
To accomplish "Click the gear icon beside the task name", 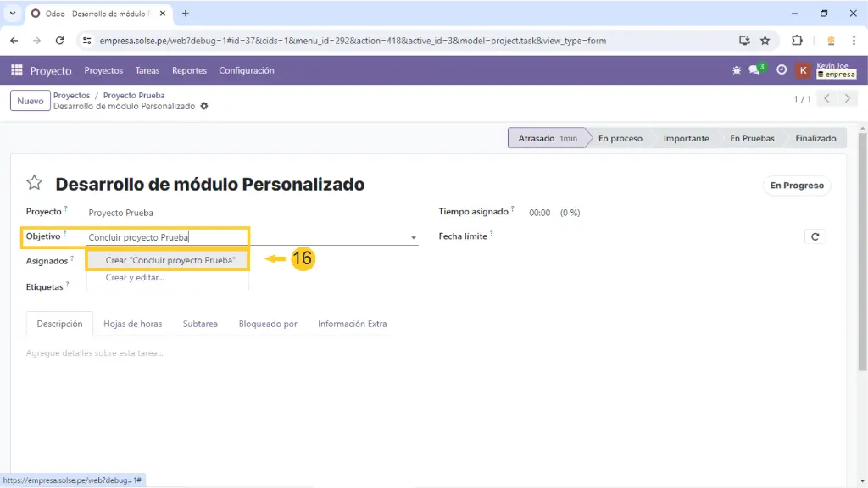I will 204,107.
